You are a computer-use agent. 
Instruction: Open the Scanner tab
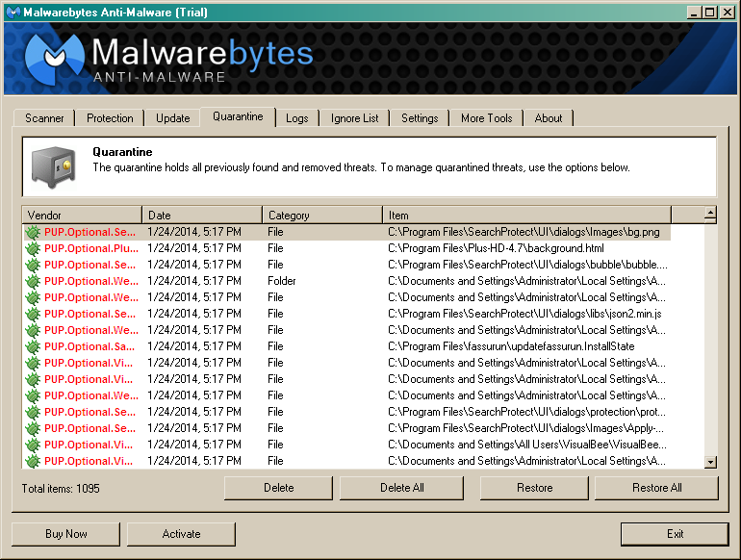pyautogui.click(x=44, y=118)
